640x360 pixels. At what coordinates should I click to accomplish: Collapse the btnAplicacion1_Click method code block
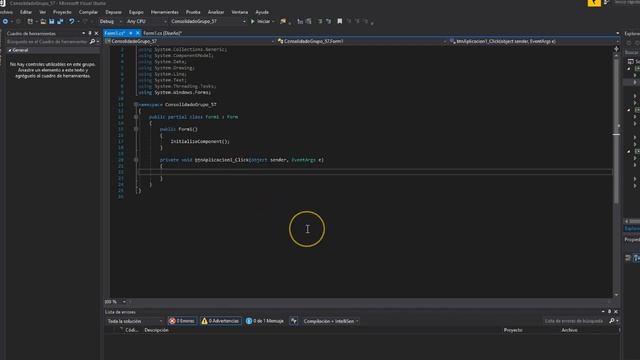(x=136, y=160)
